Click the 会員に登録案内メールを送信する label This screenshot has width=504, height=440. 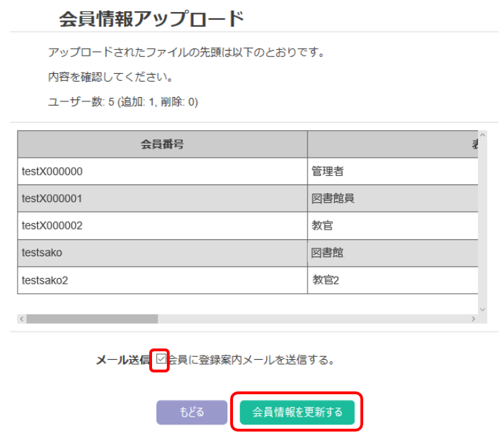coord(251,360)
